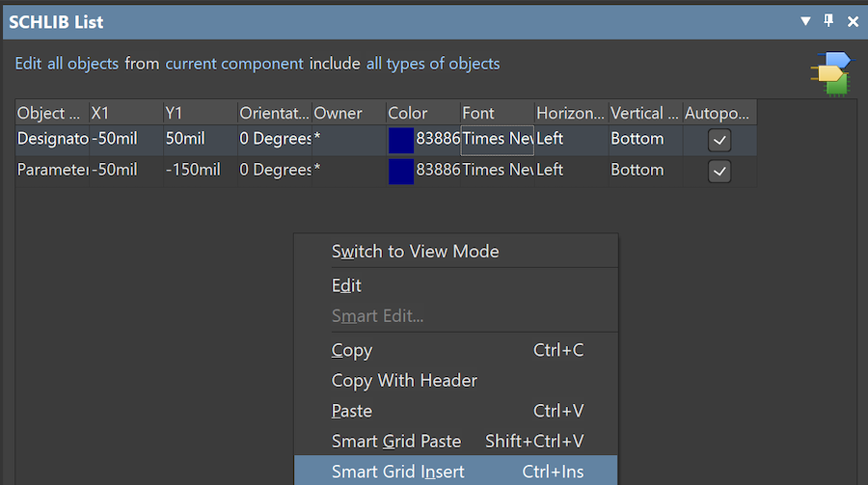Click the Parameter row Y1 value -150mil
The height and width of the screenshot is (485, 868).
point(201,170)
